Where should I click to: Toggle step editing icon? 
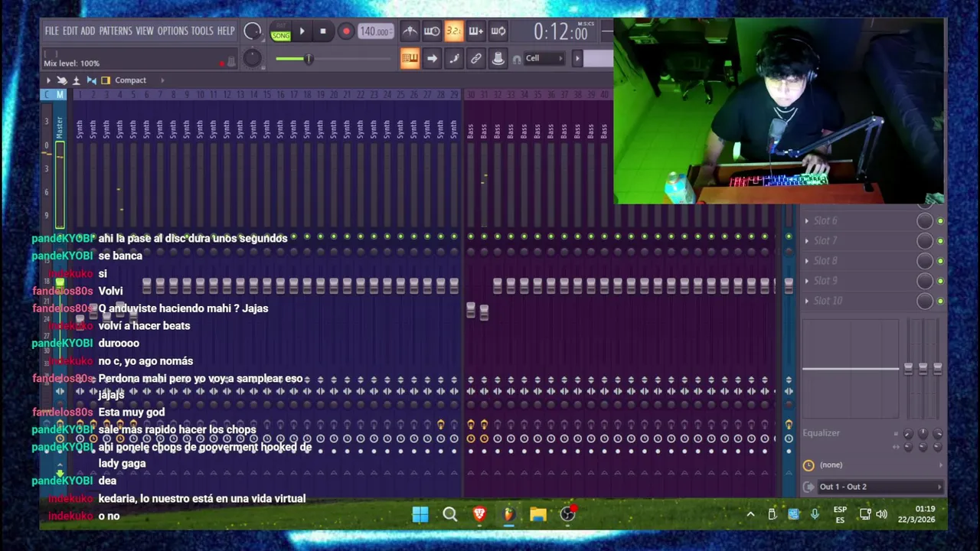coord(454,58)
